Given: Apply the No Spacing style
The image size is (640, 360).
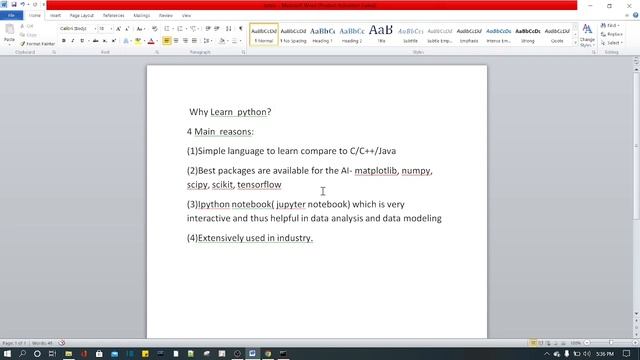Looking at the screenshot, I should tap(293, 35).
